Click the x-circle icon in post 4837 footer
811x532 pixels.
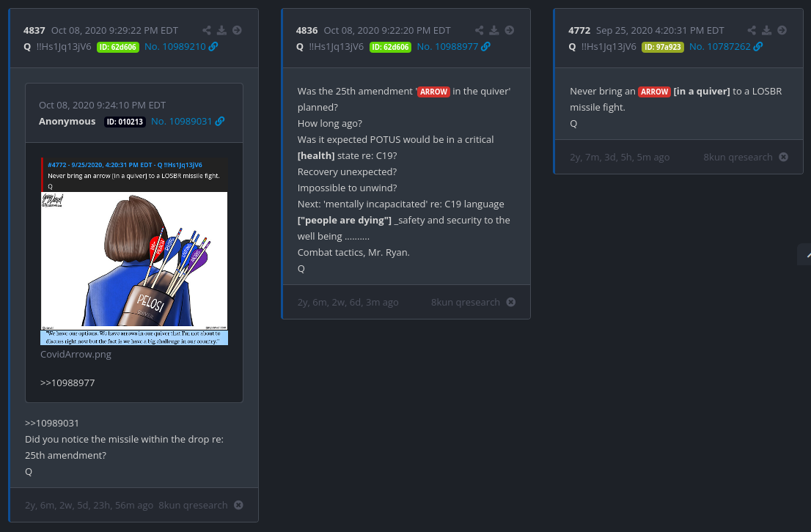(x=238, y=505)
